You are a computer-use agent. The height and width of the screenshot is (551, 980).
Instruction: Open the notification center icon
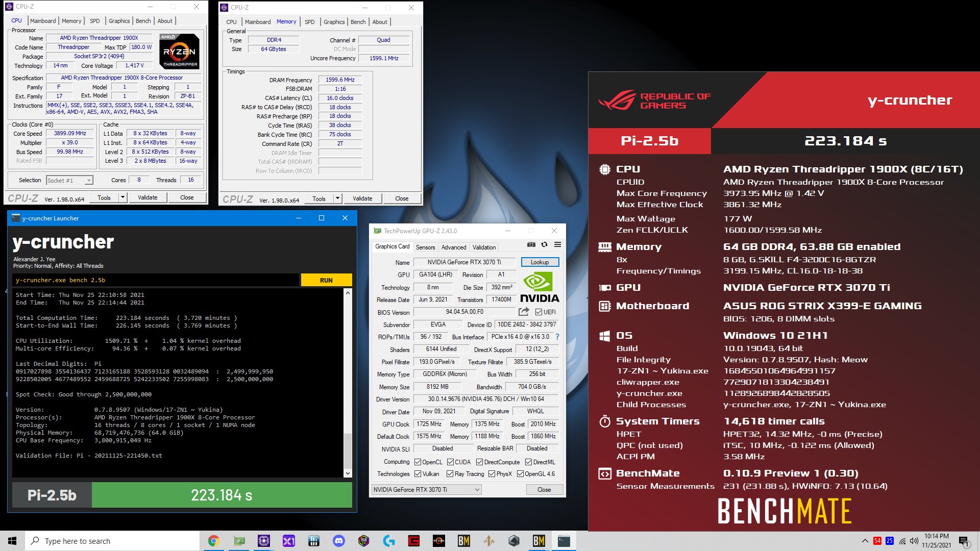coord(964,541)
